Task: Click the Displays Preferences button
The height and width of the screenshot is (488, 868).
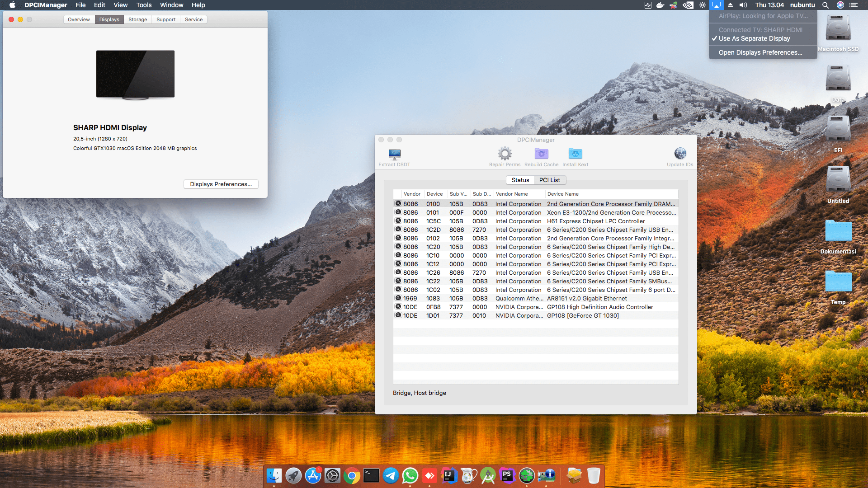Action: point(221,184)
